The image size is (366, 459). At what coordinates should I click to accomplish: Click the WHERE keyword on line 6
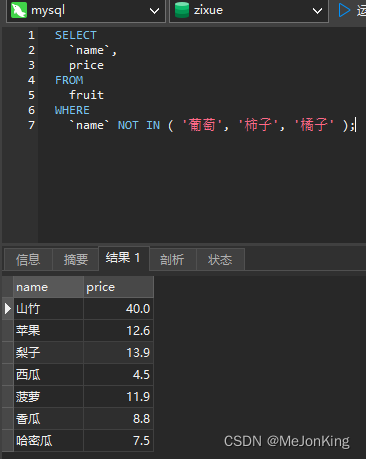(x=72, y=110)
